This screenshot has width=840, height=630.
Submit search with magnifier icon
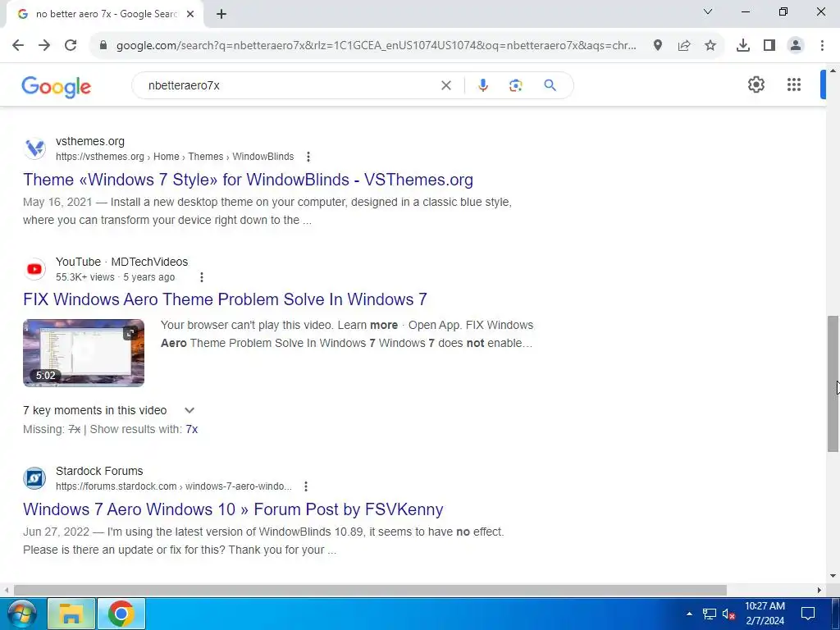pyautogui.click(x=550, y=85)
